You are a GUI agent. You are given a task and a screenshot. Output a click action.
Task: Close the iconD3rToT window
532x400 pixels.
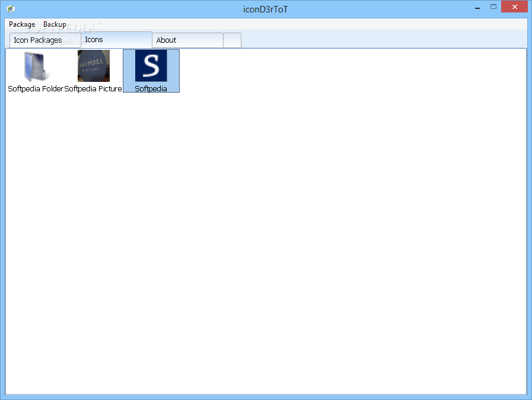[514, 7]
